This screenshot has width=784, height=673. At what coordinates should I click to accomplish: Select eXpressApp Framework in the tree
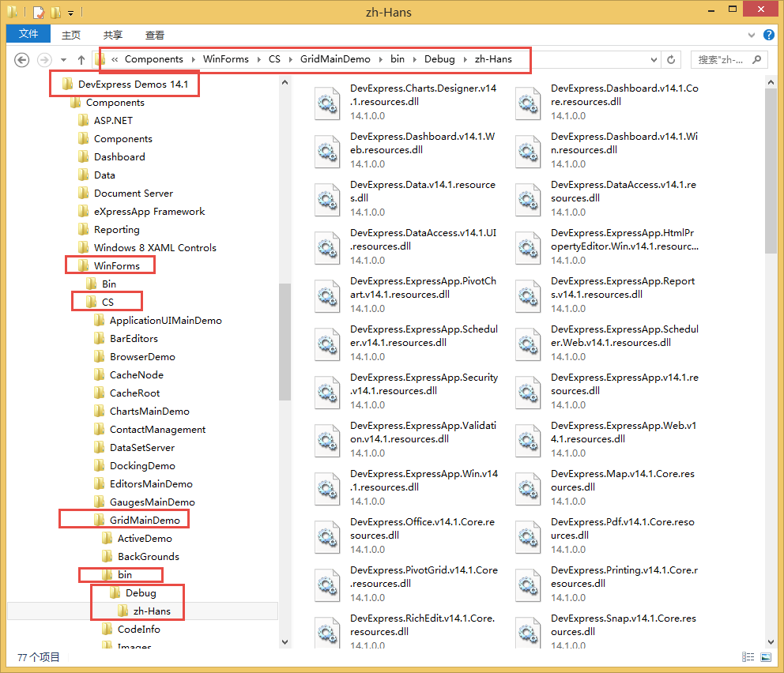[149, 212]
